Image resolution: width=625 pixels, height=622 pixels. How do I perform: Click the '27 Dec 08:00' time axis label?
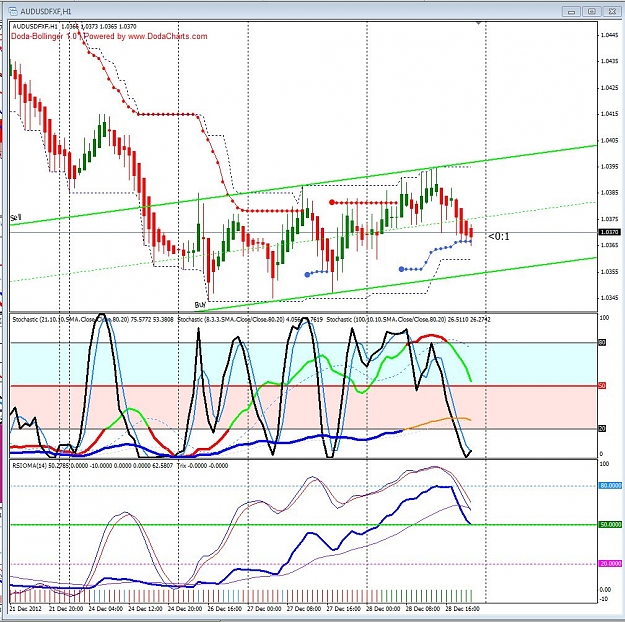(303, 609)
